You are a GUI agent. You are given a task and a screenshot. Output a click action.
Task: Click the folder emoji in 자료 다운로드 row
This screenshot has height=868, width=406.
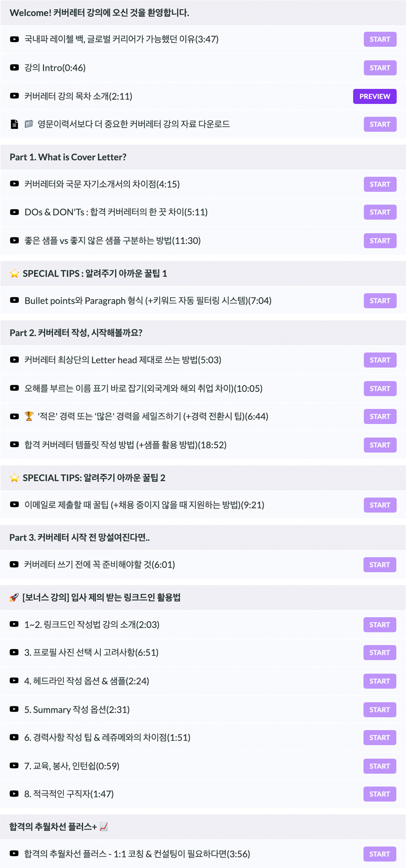click(29, 124)
